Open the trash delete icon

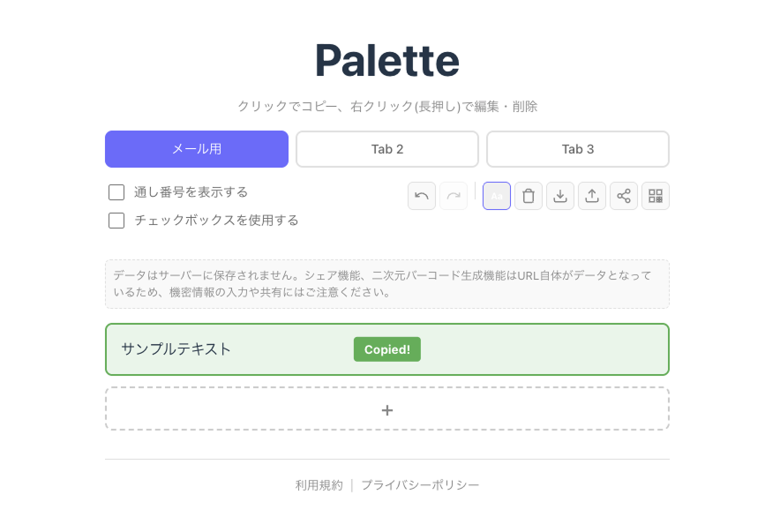click(528, 196)
